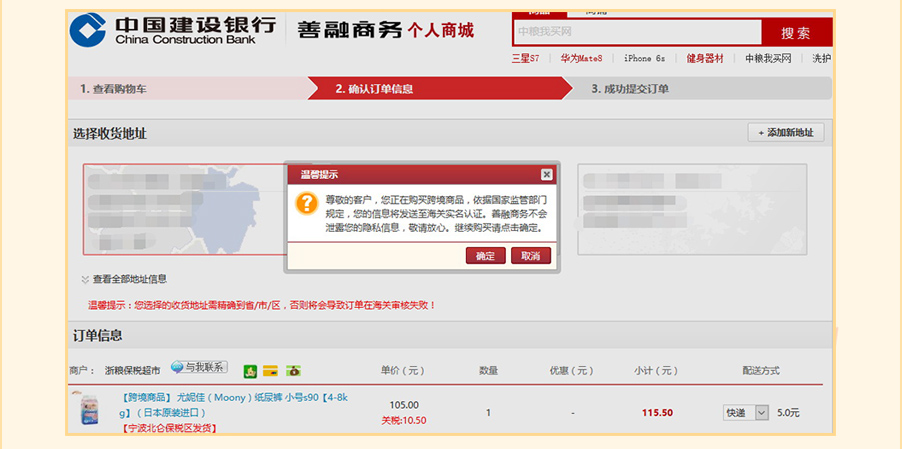
Task: Click the 温馨提示 dialog title bar
Action: (422, 175)
